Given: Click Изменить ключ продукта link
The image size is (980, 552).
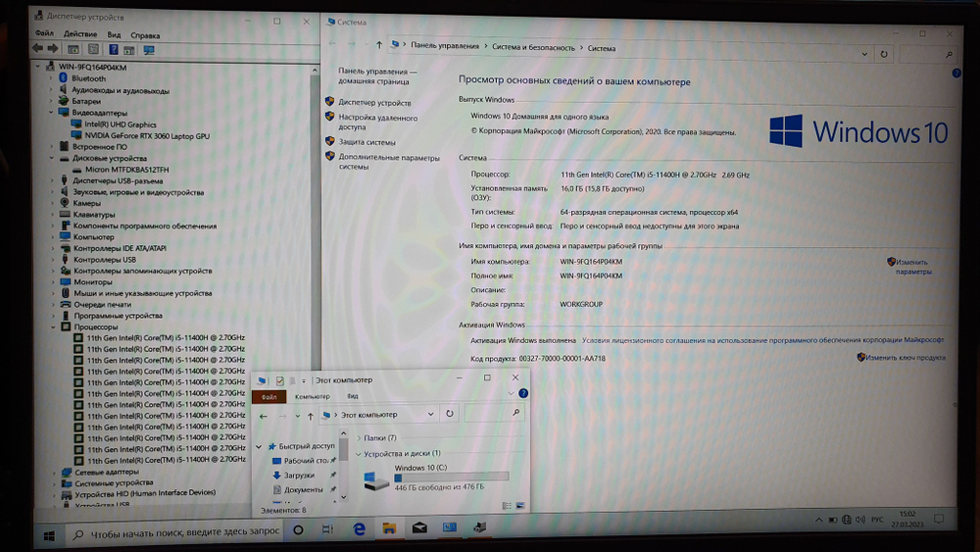Looking at the screenshot, I should [x=905, y=358].
